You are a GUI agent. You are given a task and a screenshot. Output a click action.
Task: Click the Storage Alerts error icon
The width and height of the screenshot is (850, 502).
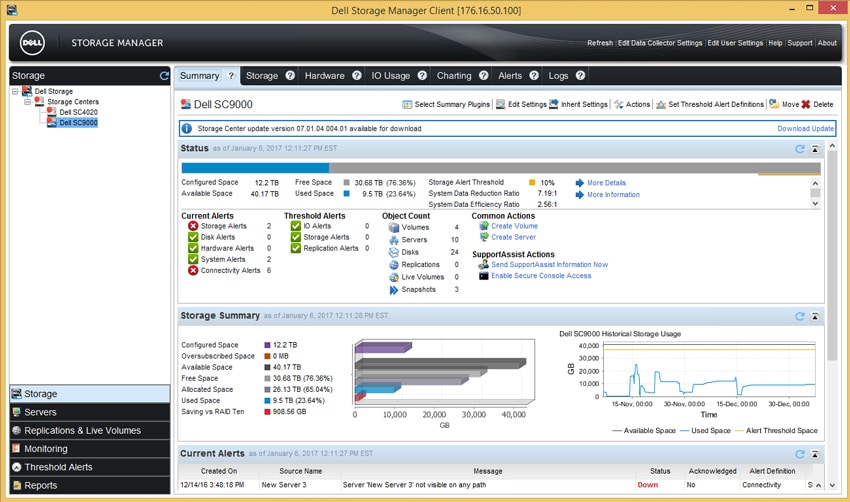point(193,226)
